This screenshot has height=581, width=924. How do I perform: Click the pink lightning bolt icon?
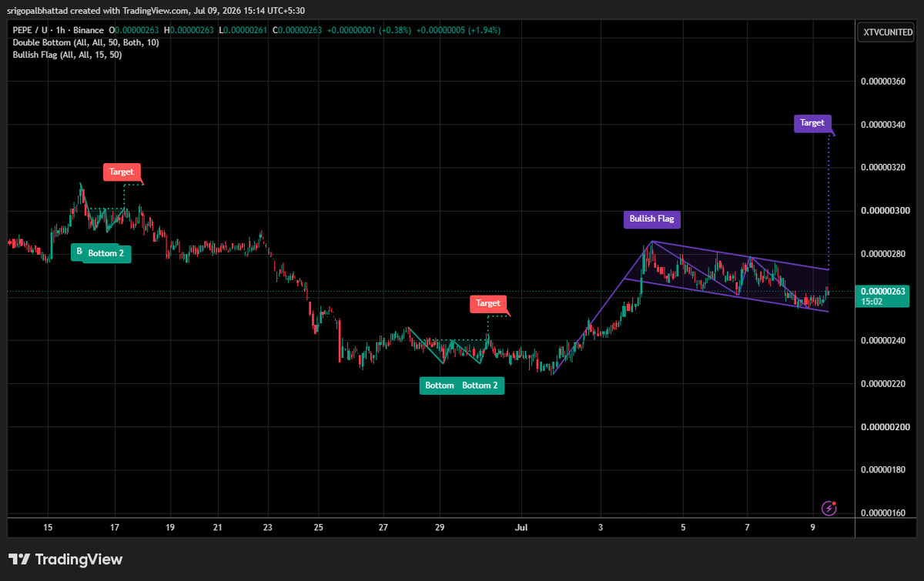tap(829, 508)
